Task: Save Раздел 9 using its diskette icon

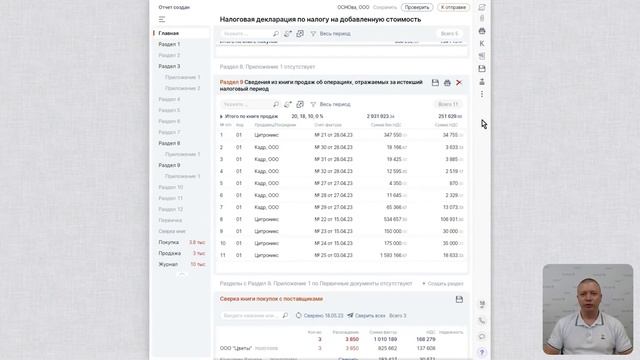Action: click(436, 83)
